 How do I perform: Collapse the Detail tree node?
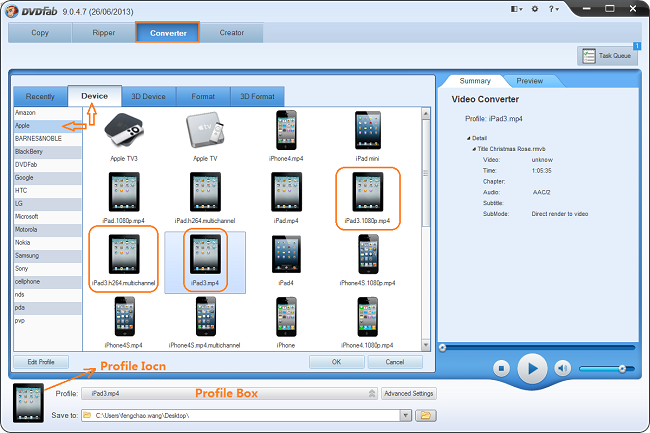point(468,138)
